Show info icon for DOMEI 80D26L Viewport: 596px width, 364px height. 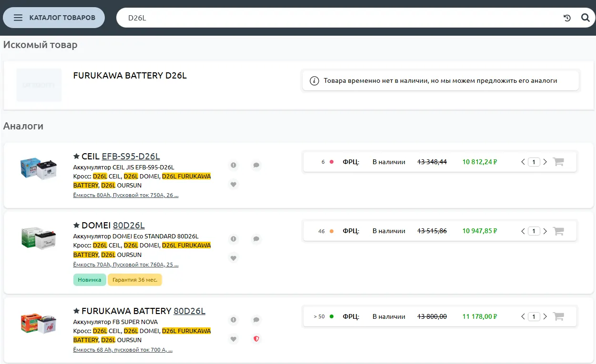pos(233,239)
